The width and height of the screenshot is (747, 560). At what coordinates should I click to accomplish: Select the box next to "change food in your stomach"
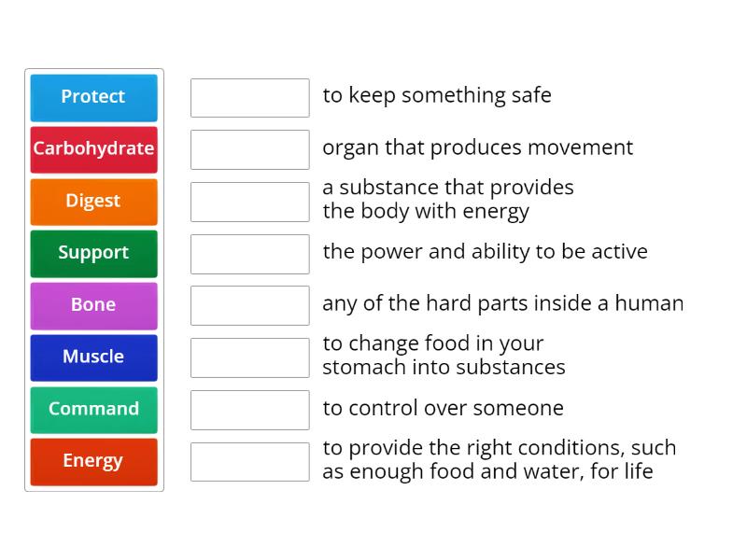point(249,357)
